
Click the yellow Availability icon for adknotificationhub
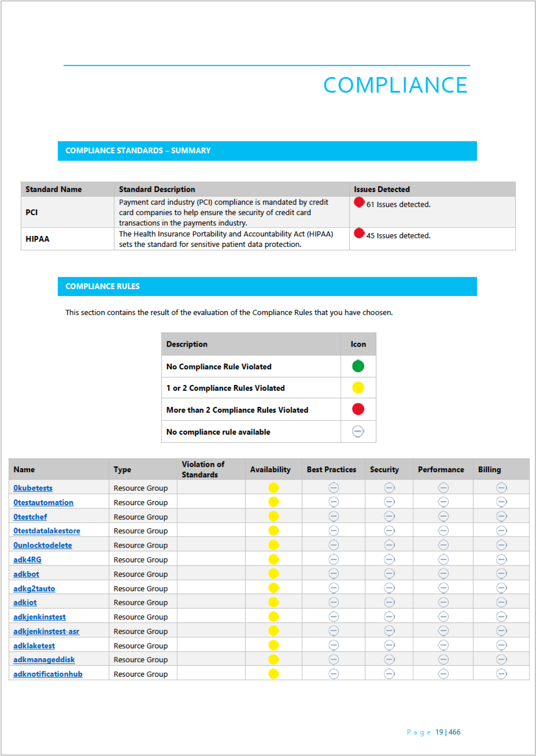(274, 674)
